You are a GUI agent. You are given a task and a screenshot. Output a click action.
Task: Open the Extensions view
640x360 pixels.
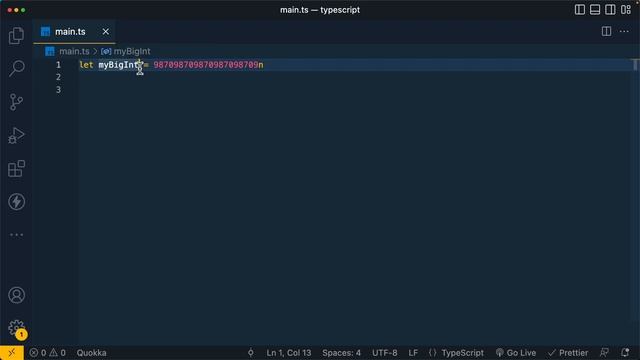coord(16,169)
